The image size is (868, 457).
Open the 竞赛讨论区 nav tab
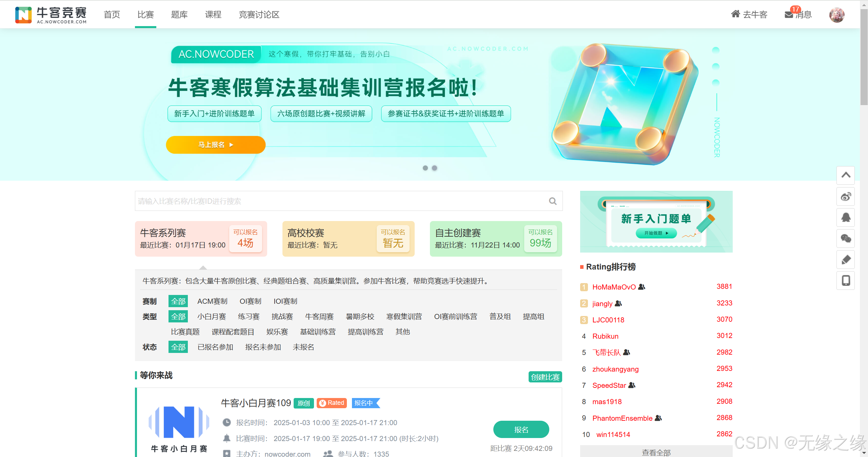pyautogui.click(x=259, y=15)
